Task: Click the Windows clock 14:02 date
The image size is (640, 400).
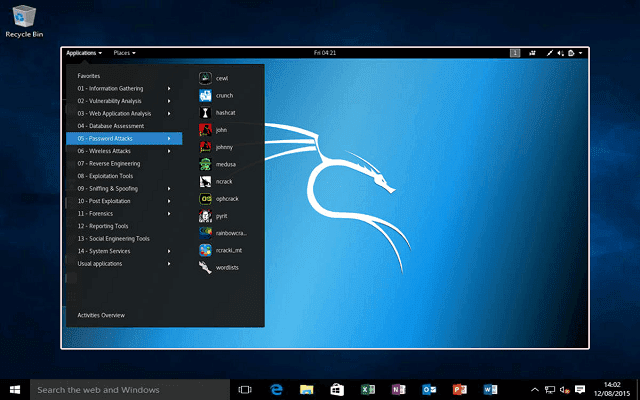Action: pos(612,389)
